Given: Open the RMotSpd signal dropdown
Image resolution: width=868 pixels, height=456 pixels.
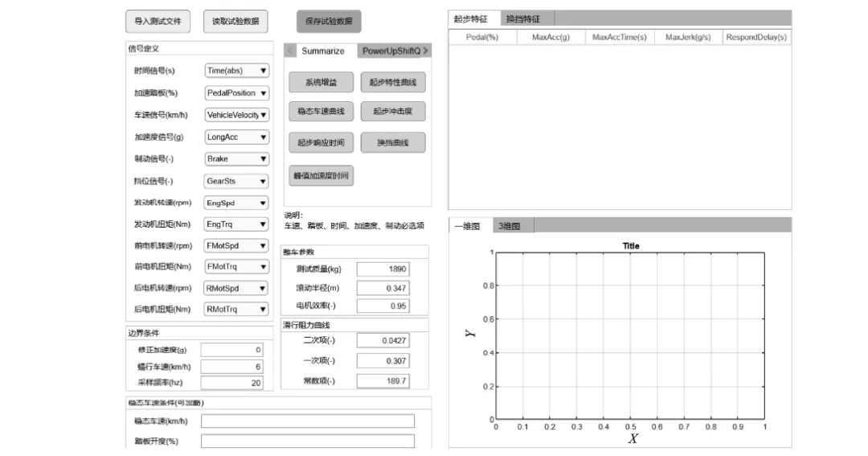Looking at the screenshot, I should tap(236, 288).
